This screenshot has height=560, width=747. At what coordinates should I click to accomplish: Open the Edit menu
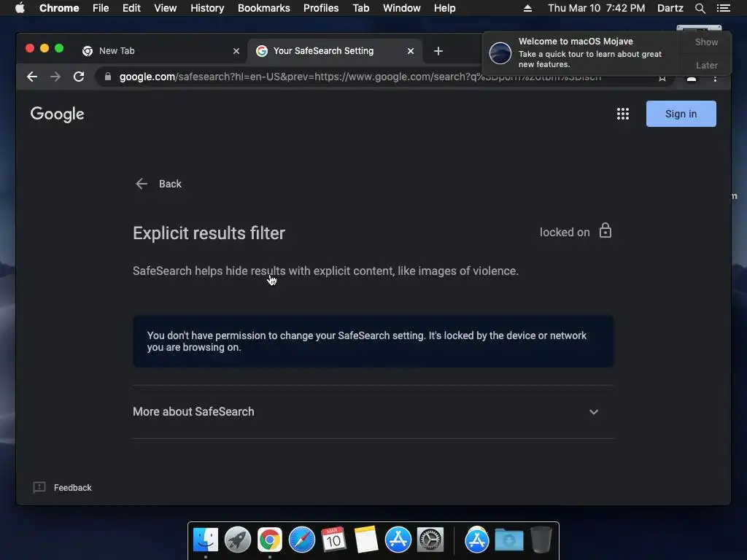[x=131, y=8]
